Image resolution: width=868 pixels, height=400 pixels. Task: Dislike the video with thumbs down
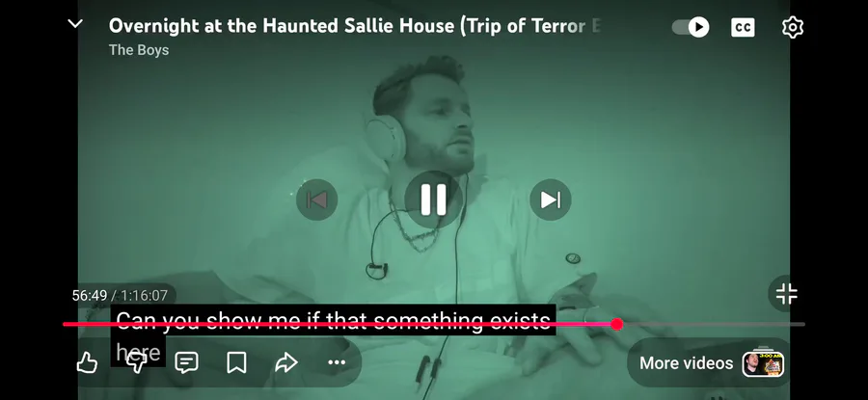click(137, 363)
